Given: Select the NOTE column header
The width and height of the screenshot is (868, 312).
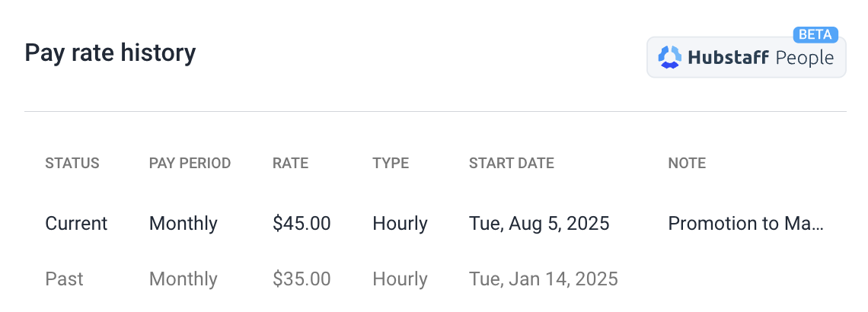Looking at the screenshot, I should tap(687, 163).
